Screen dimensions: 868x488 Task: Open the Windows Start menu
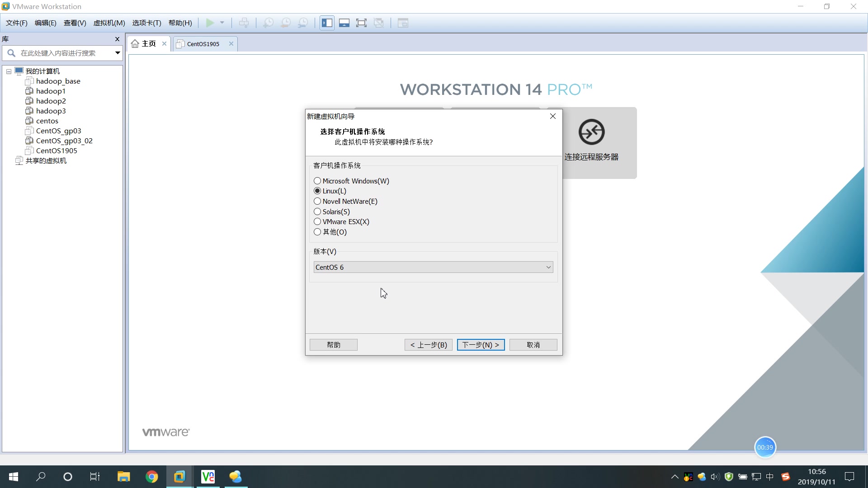(14, 476)
